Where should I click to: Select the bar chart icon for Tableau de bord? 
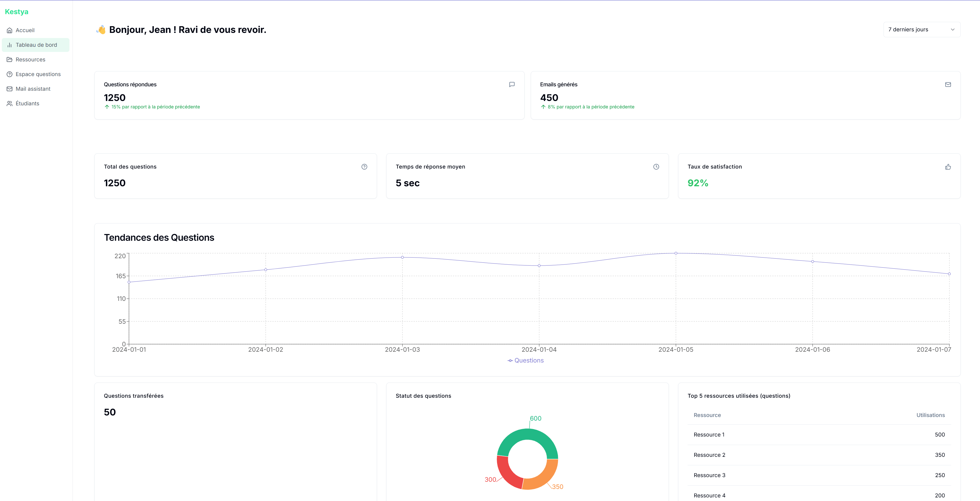9,45
